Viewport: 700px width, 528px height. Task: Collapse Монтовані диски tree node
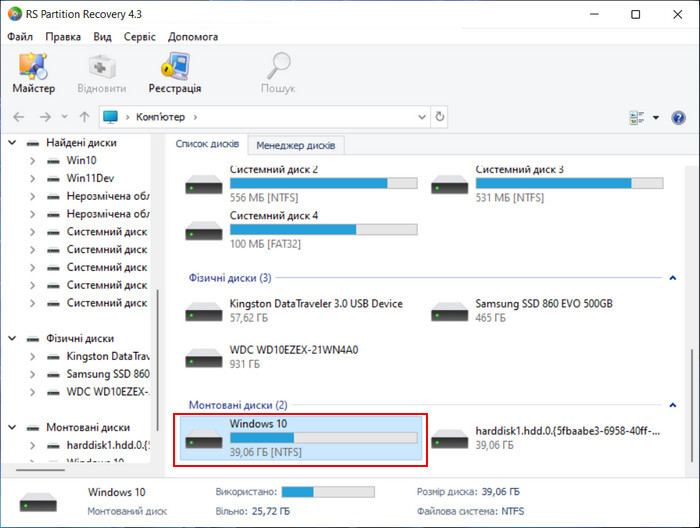coord(12,427)
